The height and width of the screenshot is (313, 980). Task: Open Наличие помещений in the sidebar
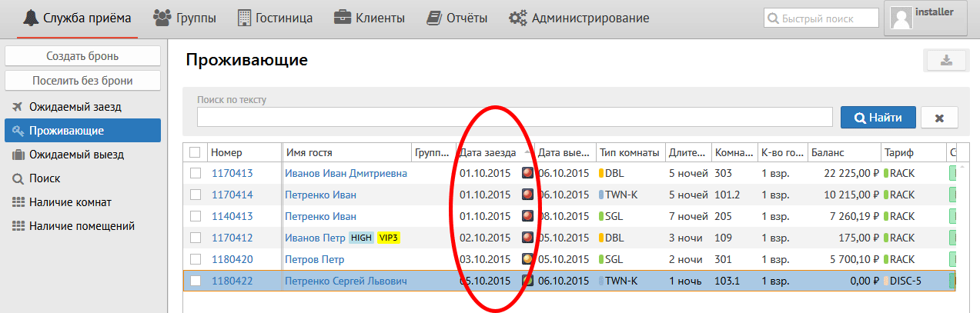pyautogui.click(x=82, y=226)
